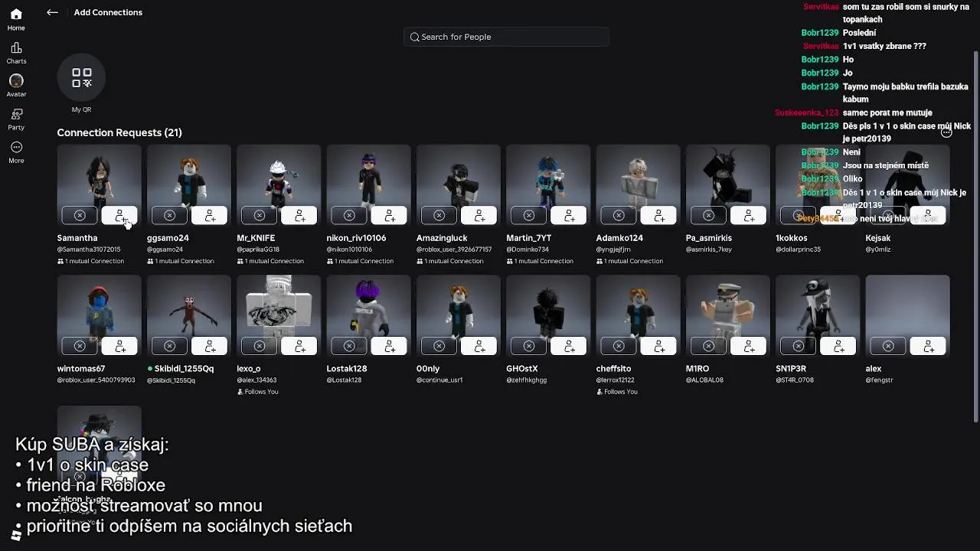
Task: Open the Avatar sidebar item
Action: tap(16, 86)
